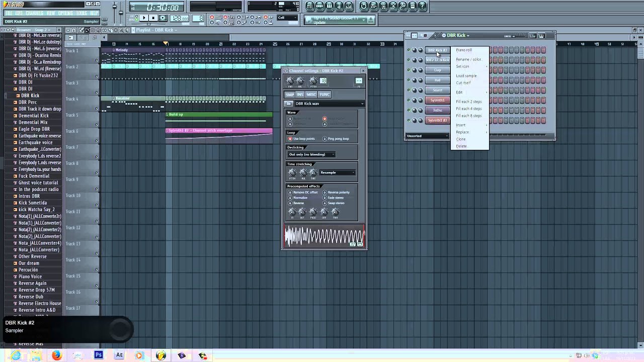Enable Fade stereo effect
644x362 pixels.
coord(325,198)
